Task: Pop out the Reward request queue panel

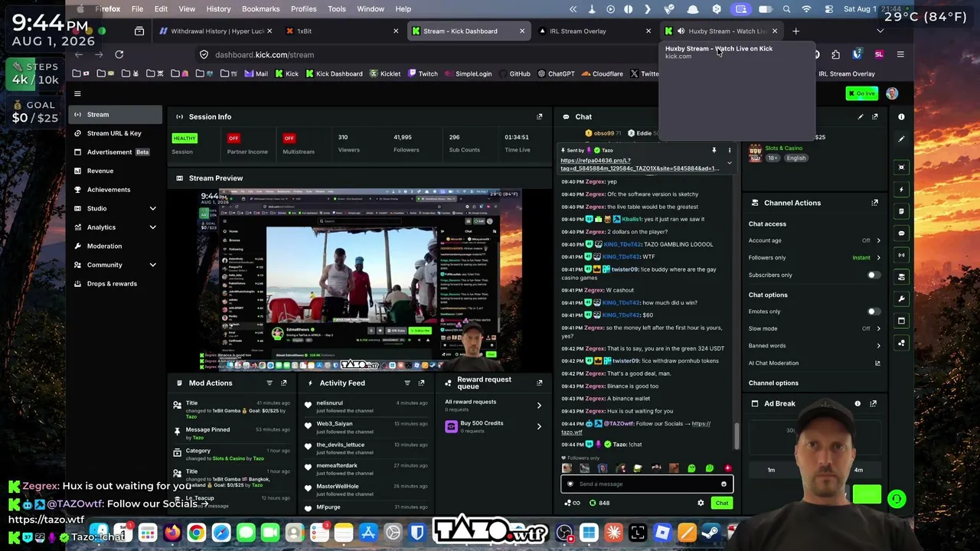Action: click(539, 383)
